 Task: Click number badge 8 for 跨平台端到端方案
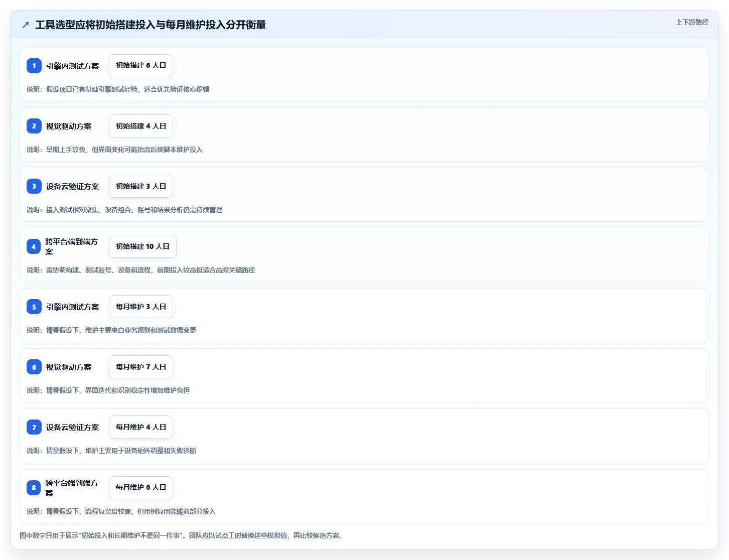pyautogui.click(x=34, y=488)
